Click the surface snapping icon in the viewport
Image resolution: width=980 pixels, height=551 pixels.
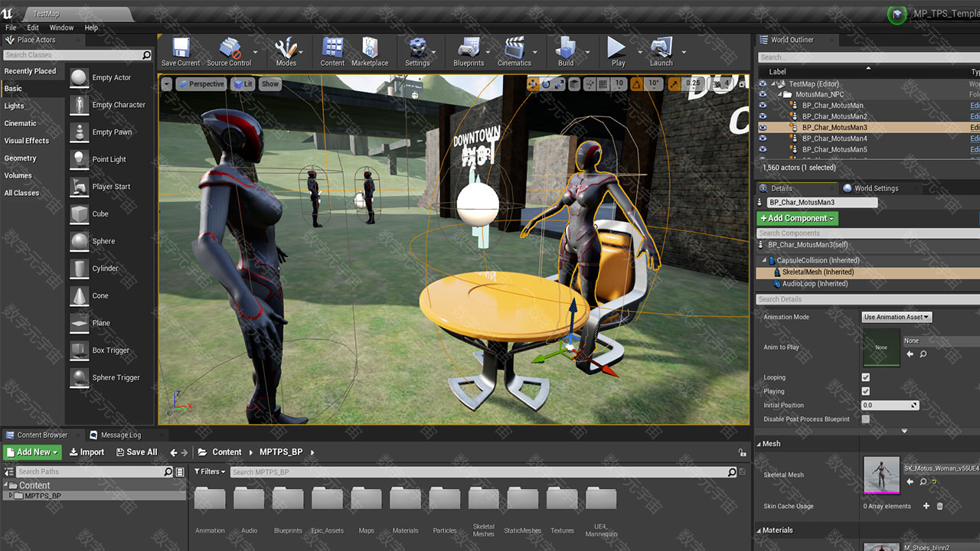tap(590, 84)
